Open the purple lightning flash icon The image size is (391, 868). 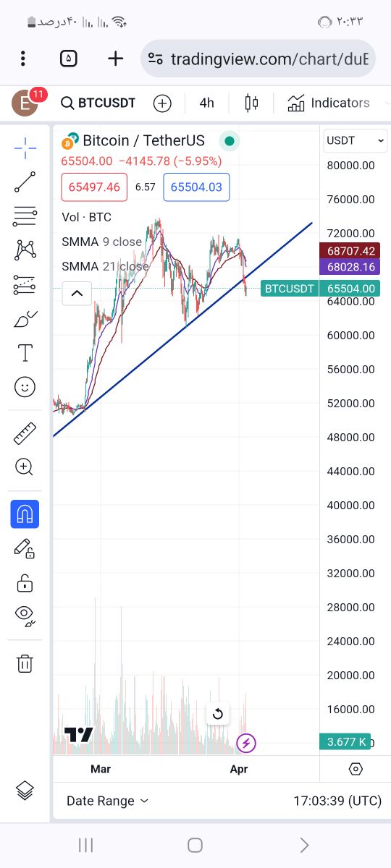click(x=246, y=743)
